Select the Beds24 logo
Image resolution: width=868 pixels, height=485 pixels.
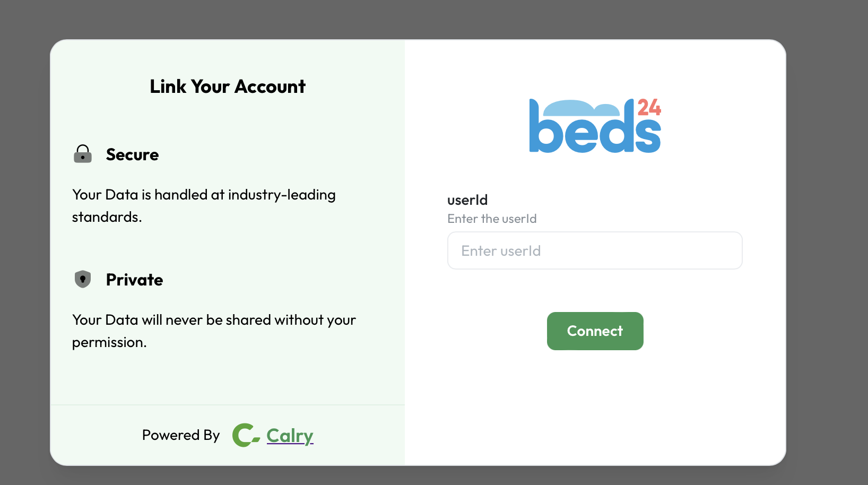point(594,126)
